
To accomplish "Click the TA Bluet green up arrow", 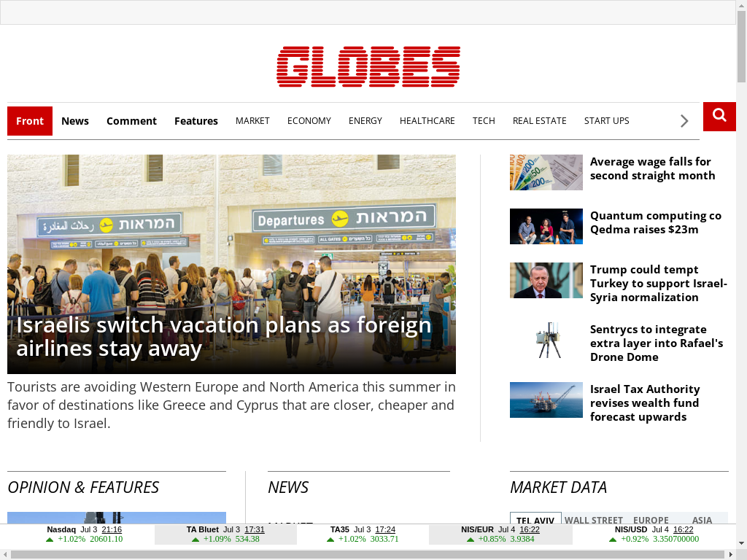I will coord(195,540).
